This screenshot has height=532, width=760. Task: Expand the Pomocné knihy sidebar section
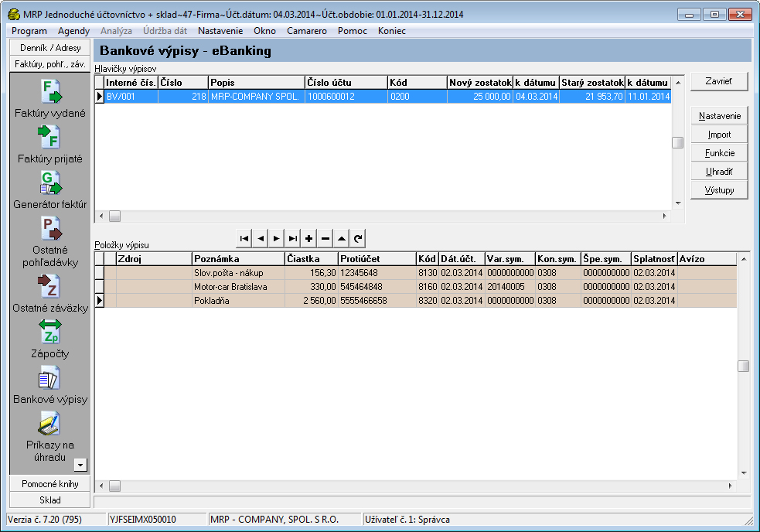50,483
